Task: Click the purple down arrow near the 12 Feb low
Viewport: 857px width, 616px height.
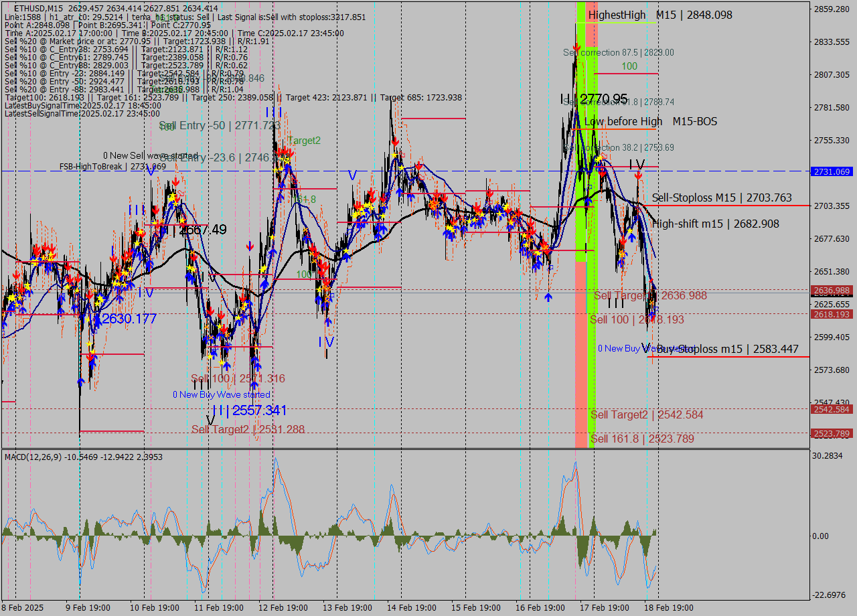Action: pyautogui.click(x=250, y=246)
